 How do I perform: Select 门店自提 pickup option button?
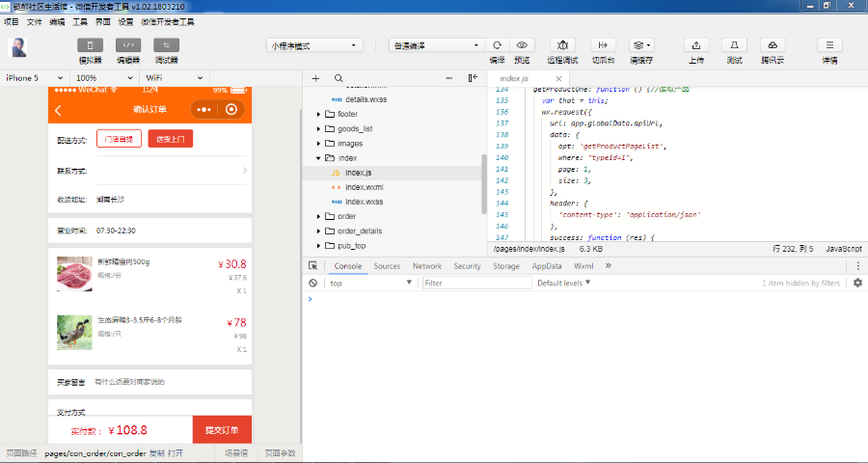click(x=120, y=140)
